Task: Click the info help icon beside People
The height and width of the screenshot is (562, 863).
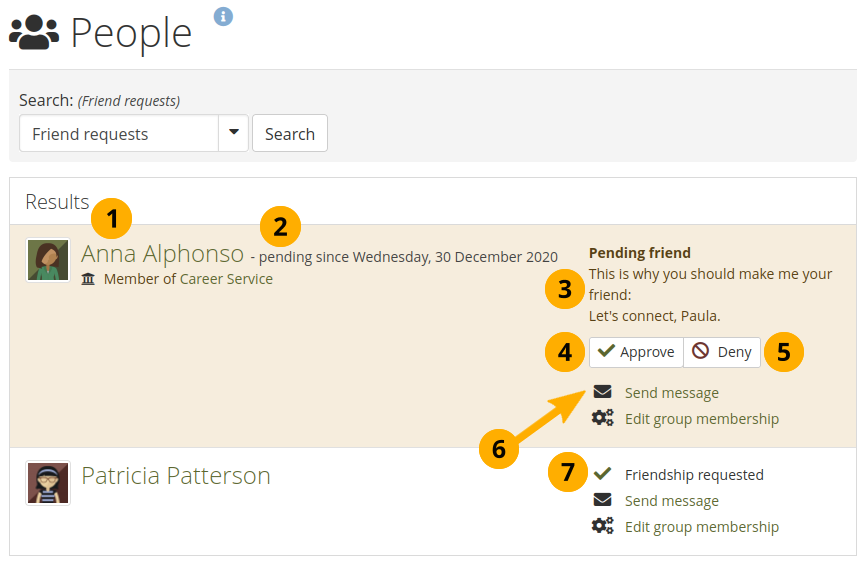Action: 223,16
